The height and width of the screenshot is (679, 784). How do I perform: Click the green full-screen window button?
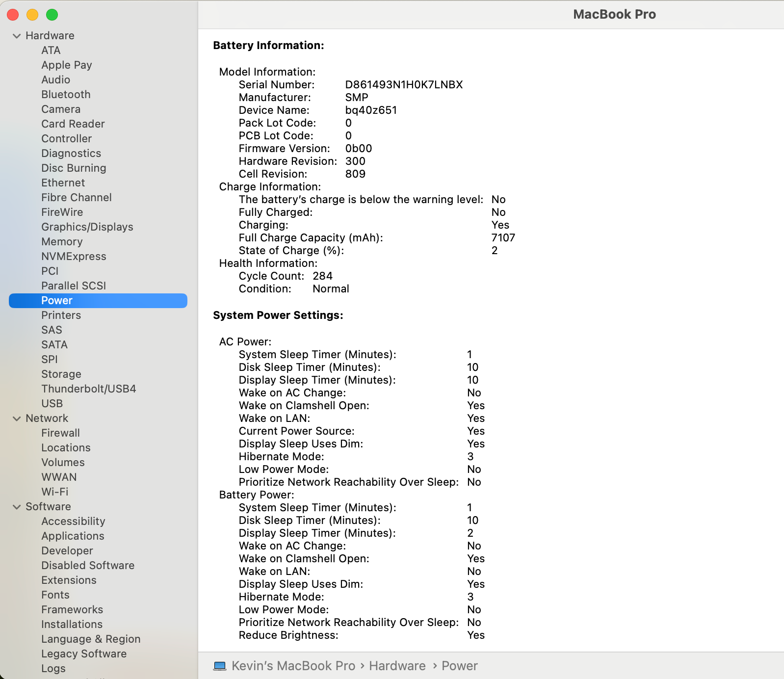click(52, 15)
